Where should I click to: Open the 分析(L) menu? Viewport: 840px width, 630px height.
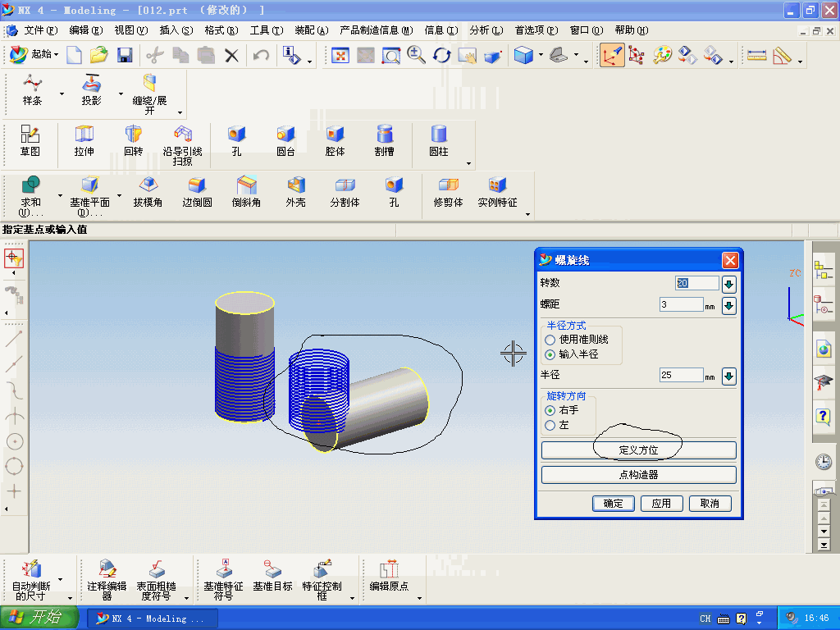click(486, 30)
